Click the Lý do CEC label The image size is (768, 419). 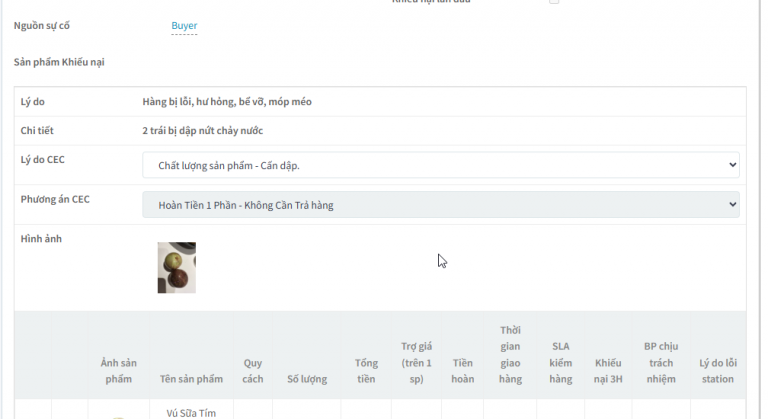click(42, 160)
